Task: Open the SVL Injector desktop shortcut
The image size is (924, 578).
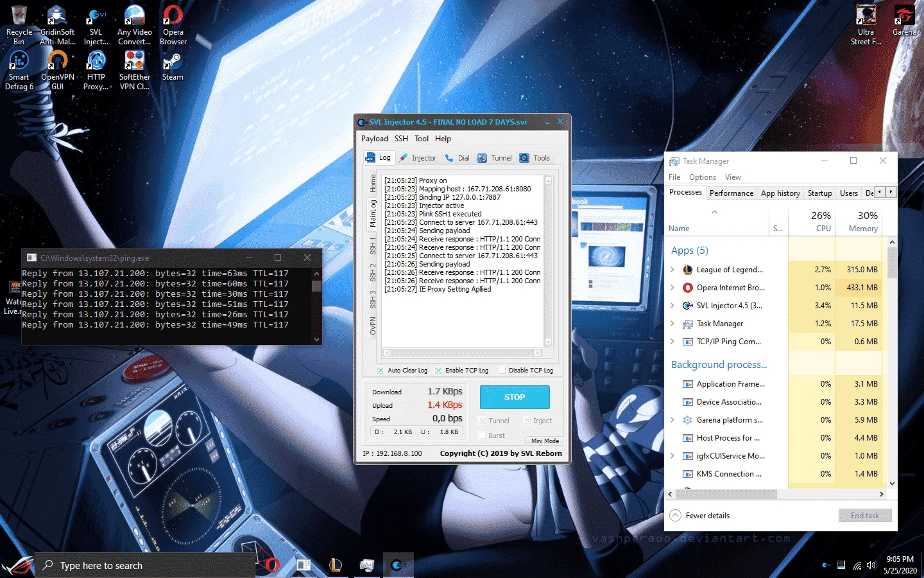Action: 96,26
